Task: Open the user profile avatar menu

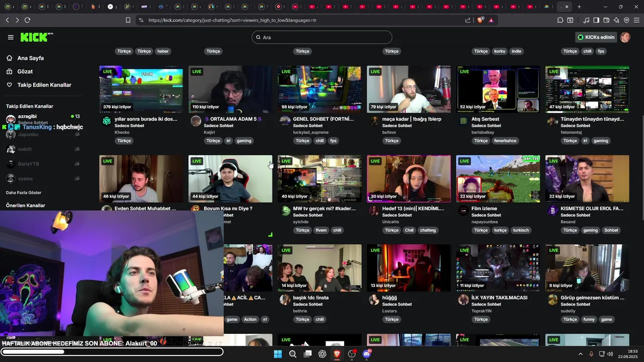Action: tap(625, 37)
